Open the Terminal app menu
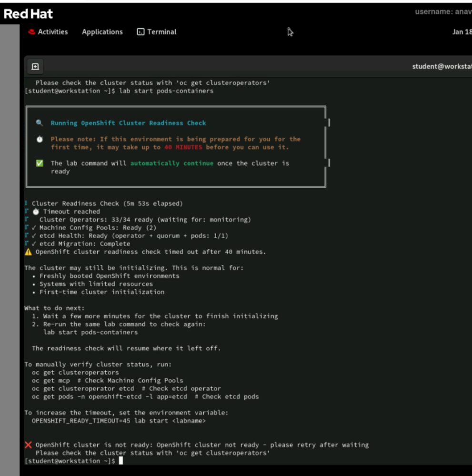This screenshot has width=472, height=476. 161,32
